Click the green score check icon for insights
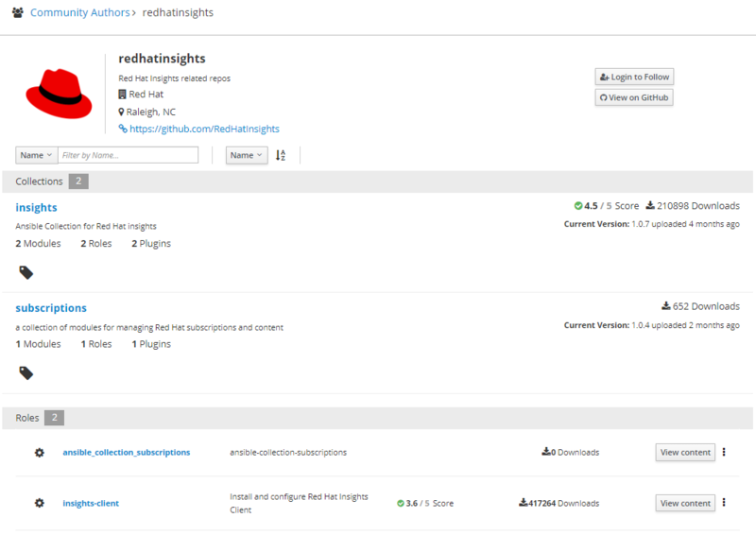Viewport: 756px width, 535px height. coord(578,206)
